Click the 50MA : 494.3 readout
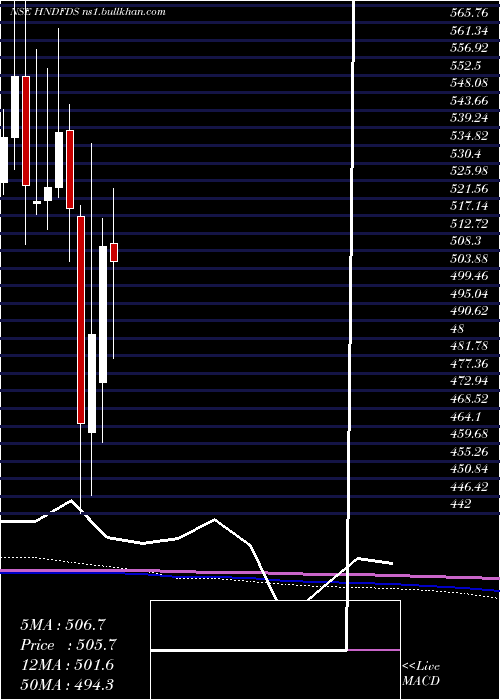The width and height of the screenshot is (500, 700). [x=69, y=685]
